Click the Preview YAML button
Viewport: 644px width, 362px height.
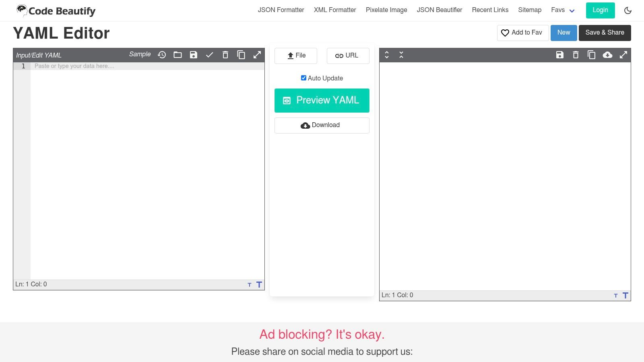322,101
